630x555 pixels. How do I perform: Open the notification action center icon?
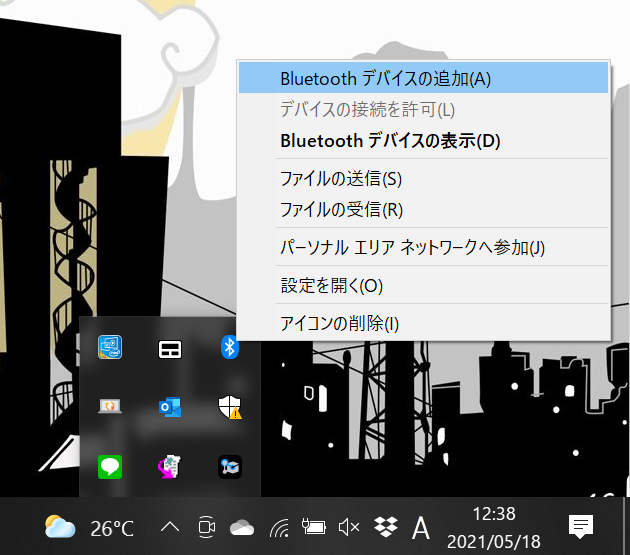pyautogui.click(x=581, y=526)
